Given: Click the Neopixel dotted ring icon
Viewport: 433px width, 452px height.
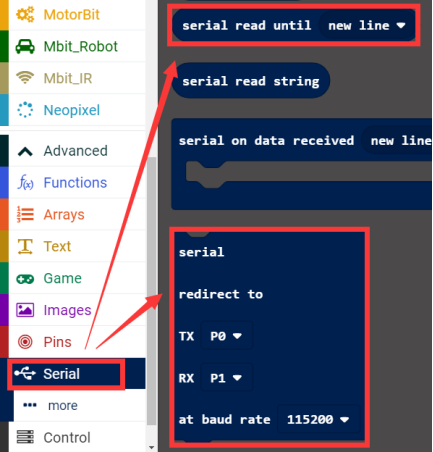Looking at the screenshot, I should click(25, 110).
